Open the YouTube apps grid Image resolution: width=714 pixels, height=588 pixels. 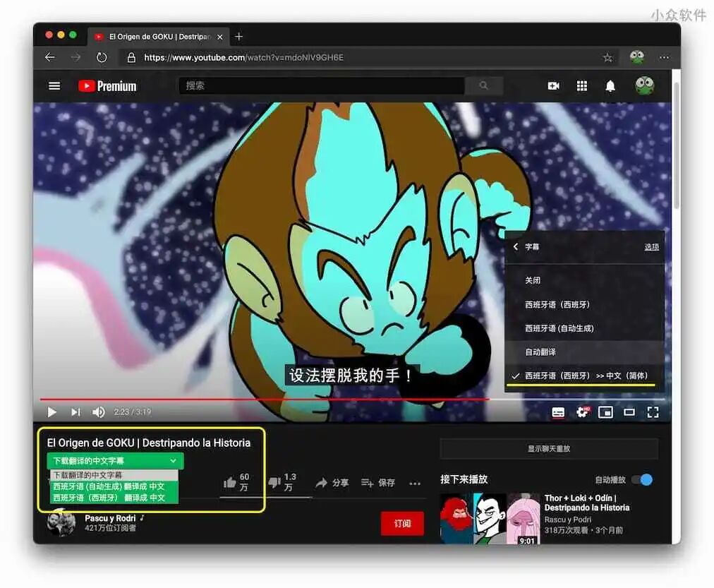(582, 85)
